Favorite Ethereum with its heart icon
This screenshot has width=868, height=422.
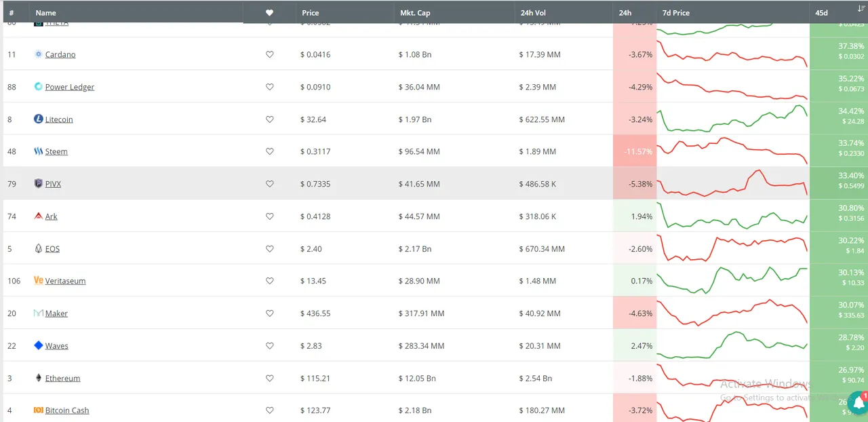[269, 378]
